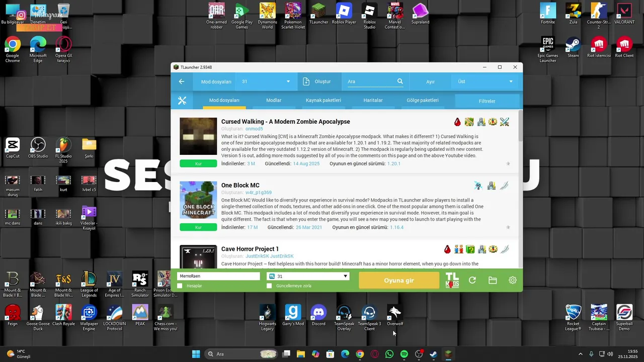
Task: Switch to the Modlar tab
Action: 274,100
